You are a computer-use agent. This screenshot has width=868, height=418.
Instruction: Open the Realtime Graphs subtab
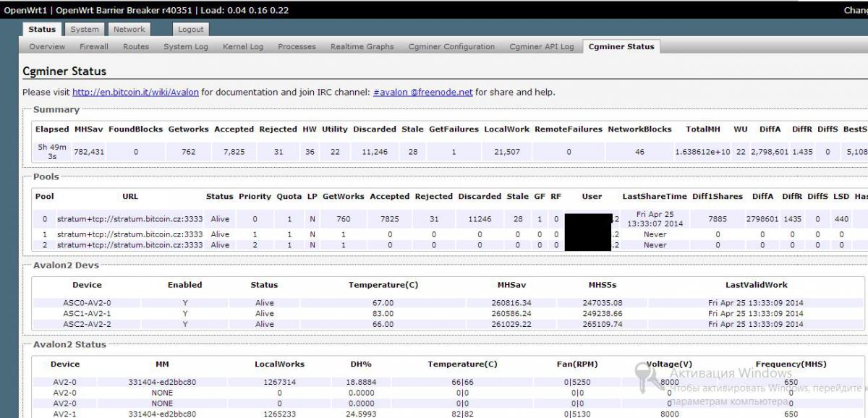(x=362, y=46)
